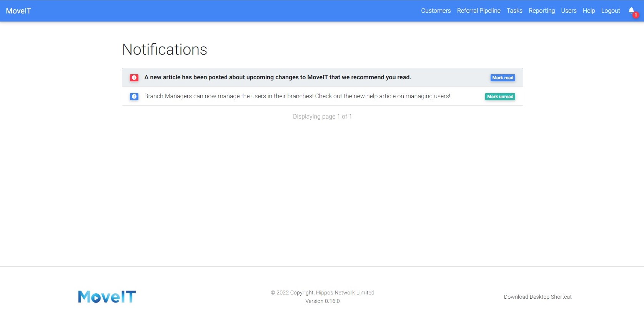Select the upcoming changes article notification text
Viewport: 644px width, 326px height.
click(x=278, y=77)
